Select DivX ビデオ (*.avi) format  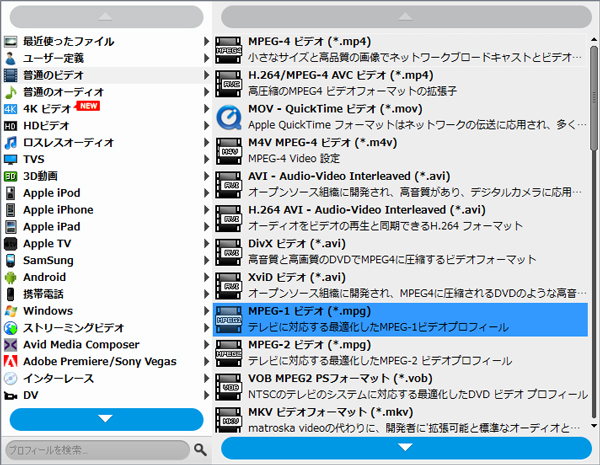click(x=400, y=252)
